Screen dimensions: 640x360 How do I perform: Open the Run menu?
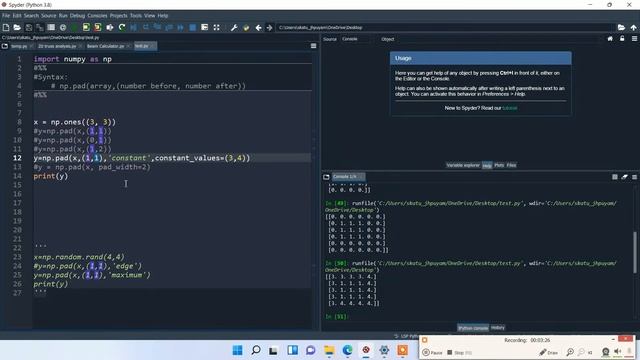tap(63, 16)
